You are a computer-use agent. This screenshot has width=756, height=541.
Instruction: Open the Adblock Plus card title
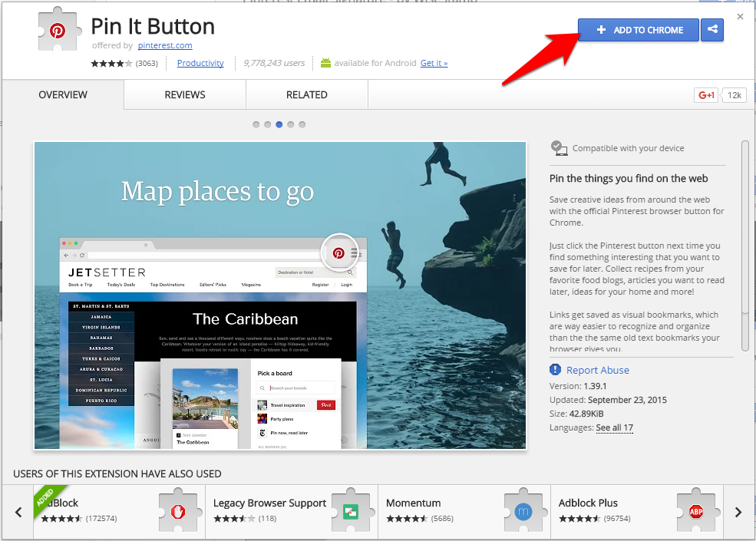588,503
